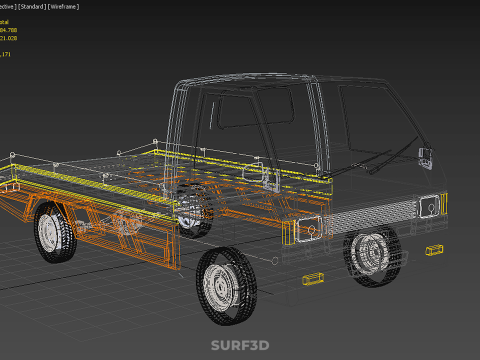Select the front-right wheel below the grille

coord(372,255)
